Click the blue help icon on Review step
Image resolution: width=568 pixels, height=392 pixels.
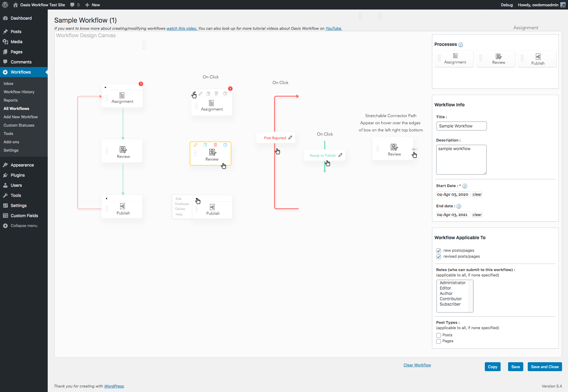click(x=225, y=145)
